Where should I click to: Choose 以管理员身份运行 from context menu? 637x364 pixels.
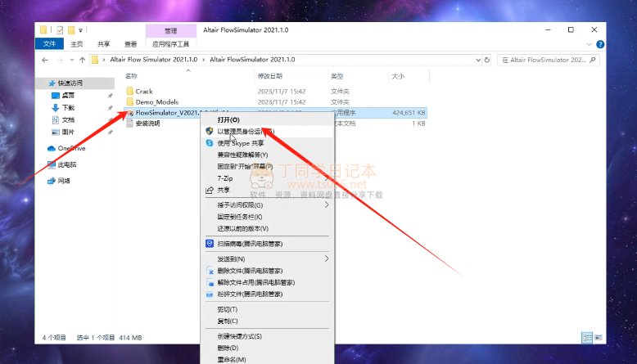pyautogui.click(x=267, y=131)
